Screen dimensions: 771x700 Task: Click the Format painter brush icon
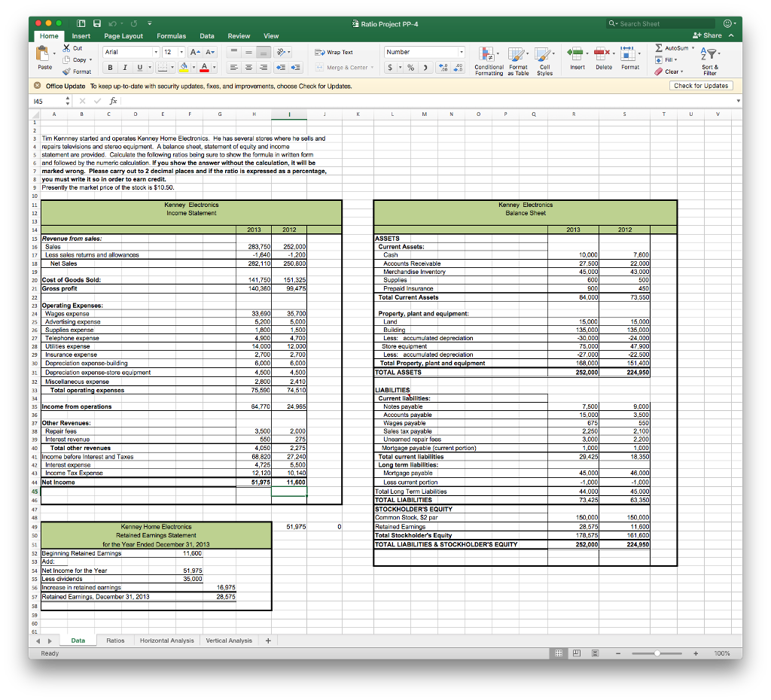pyautogui.click(x=66, y=72)
